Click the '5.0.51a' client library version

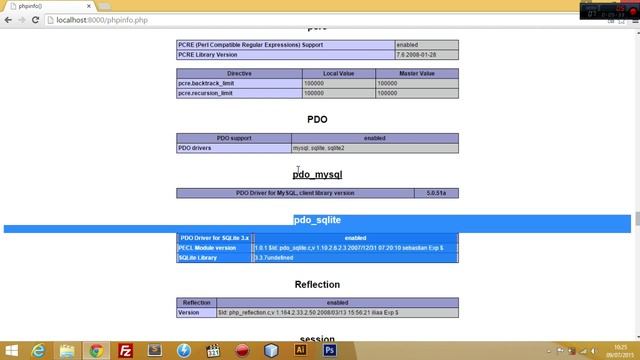436,193
